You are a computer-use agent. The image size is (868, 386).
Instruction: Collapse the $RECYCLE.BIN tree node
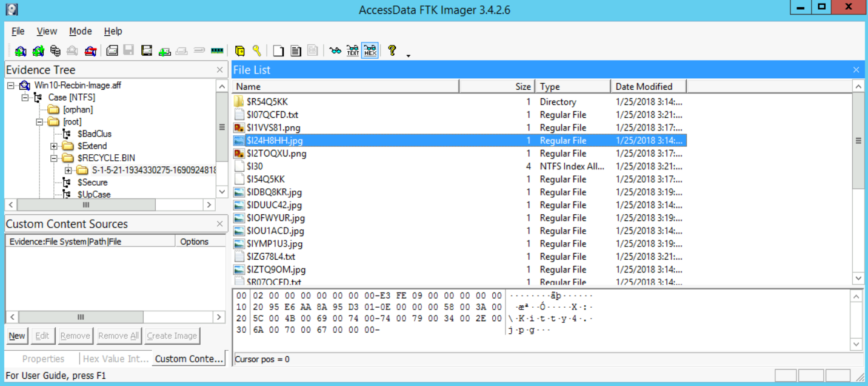point(54,158)
